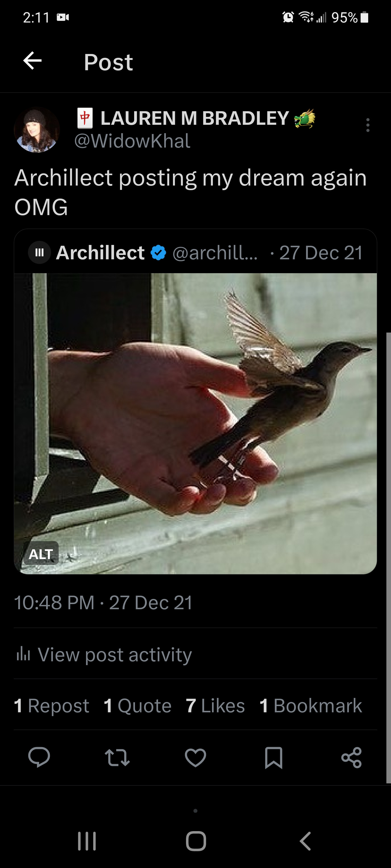Tap the repost arrows icon
Viewport: 391px width, 868px height.
pyautogui.click(x=117, y=757)
